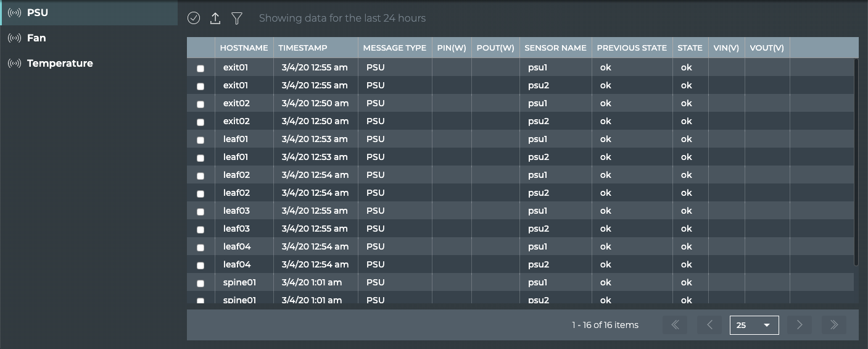The width and height of the screenshot is (868, 349).
Task: Sort by the Timestamp column header
Action: coord(303,48)
